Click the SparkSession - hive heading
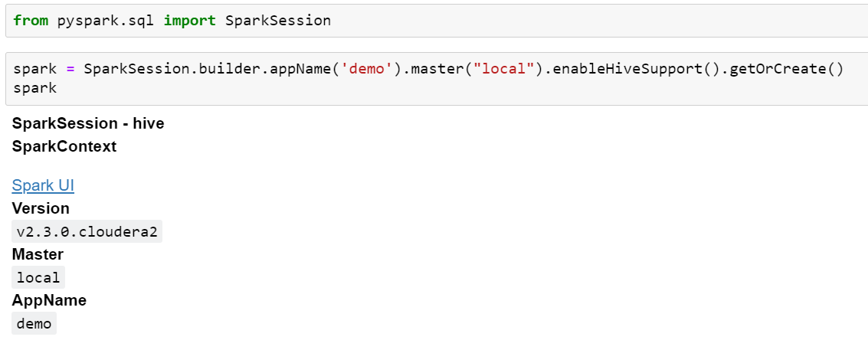 88,123
